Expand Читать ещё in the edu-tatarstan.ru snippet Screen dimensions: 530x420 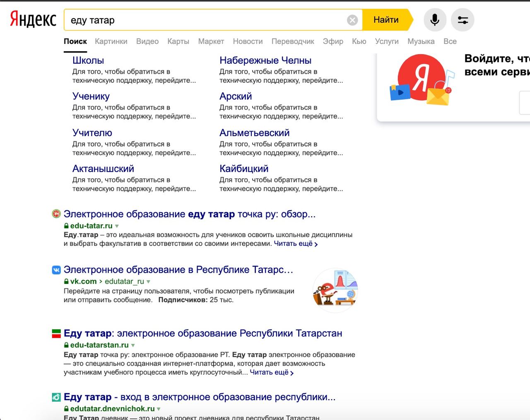272,372
